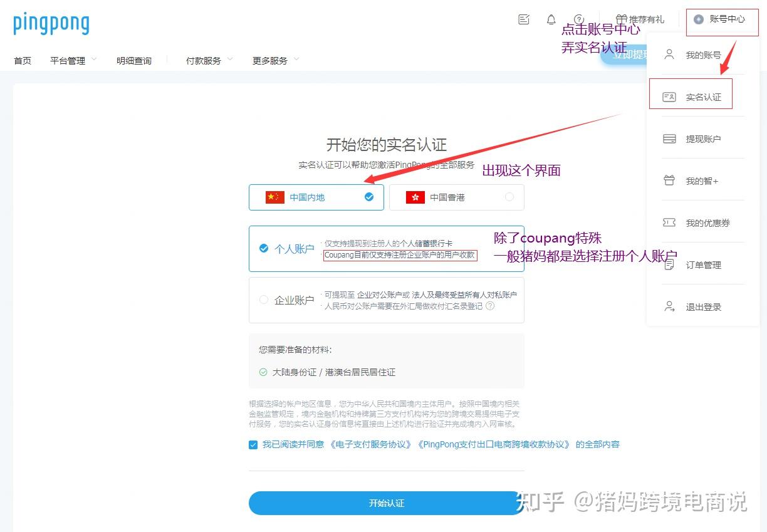Open 《PingPong支付出口电商跨境收款协议》 link
Screen dimensions: 767x532
(x=494, y=444)
